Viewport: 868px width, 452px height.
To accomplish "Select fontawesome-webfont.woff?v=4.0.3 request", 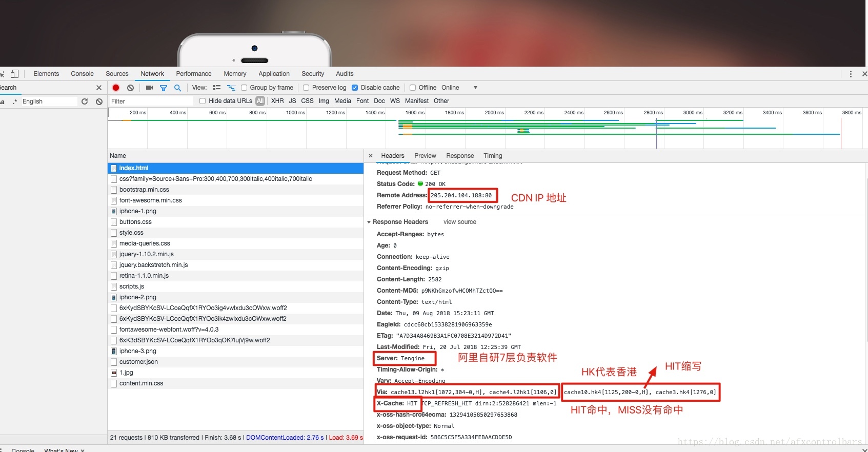I will (236, 330).
